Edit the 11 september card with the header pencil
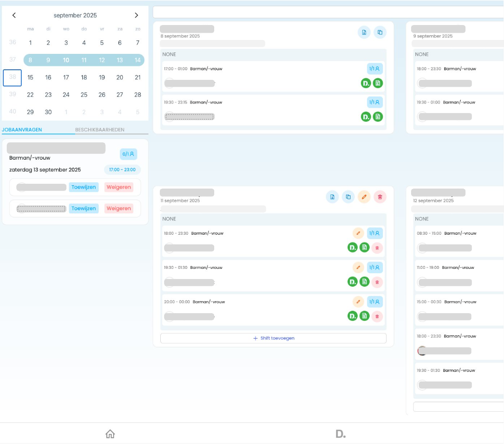This screenshot has width=504, height=444. pos(364,197)
